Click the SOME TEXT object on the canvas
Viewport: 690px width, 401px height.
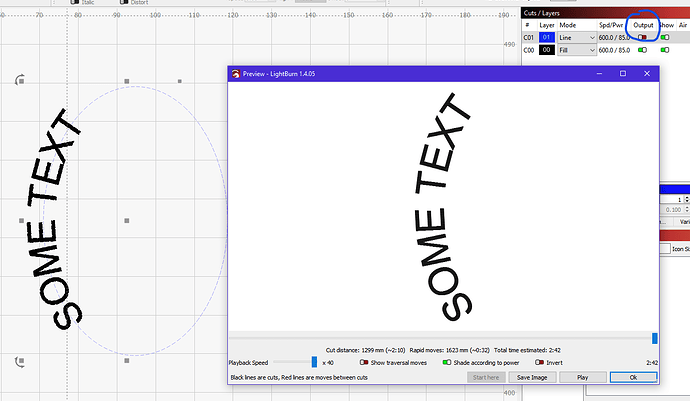(54, 219)
